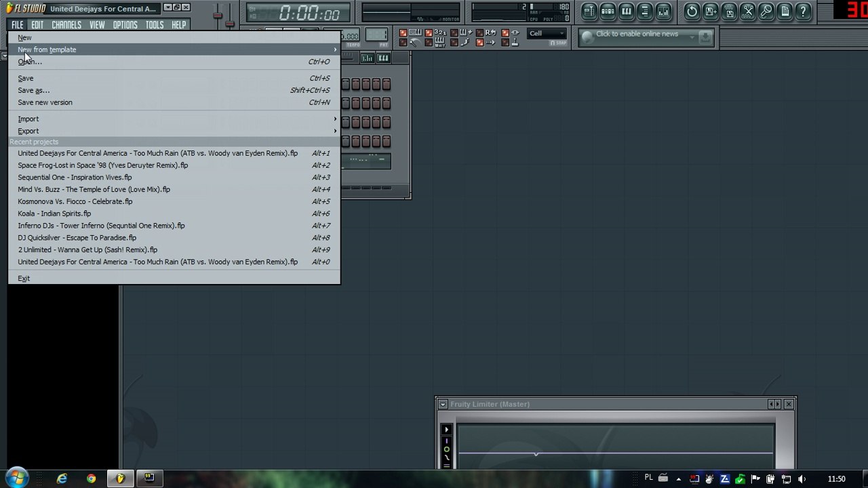Click Fruity Limiter preset left-right arrows
The image size is (868, 488).
774,404
